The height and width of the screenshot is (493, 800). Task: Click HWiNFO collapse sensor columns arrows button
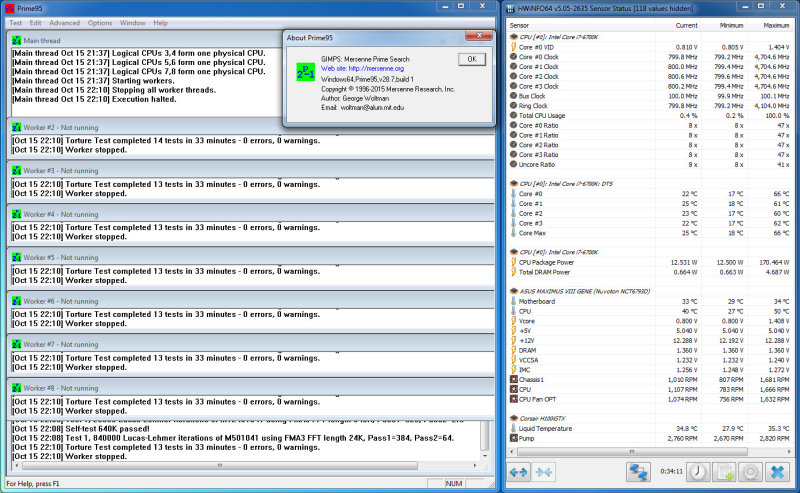[x=544, y=472]
